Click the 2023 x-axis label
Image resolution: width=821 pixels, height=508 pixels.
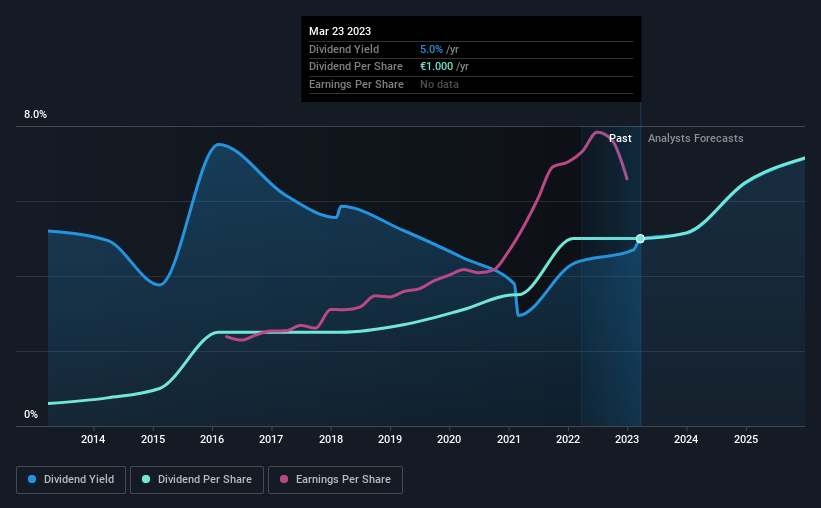pyautogui.click(x=627, y=439)
